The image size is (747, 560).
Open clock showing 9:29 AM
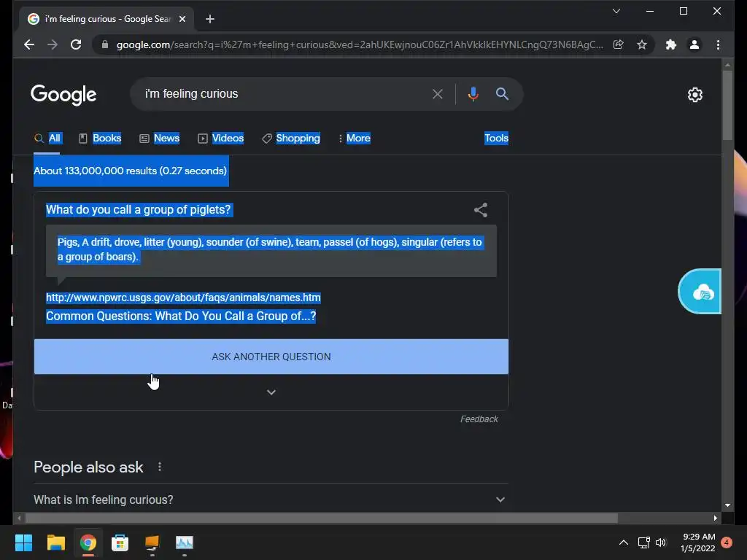coord(698,542)
